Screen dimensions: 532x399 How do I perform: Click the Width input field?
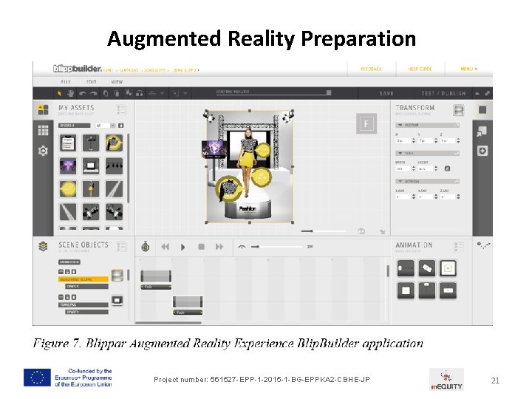(403, 168)
